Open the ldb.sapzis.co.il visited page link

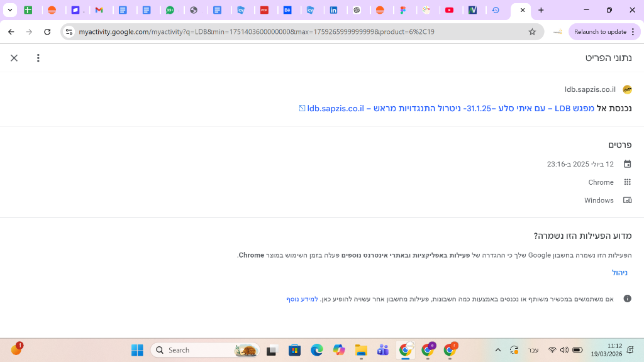click(447, 108)
